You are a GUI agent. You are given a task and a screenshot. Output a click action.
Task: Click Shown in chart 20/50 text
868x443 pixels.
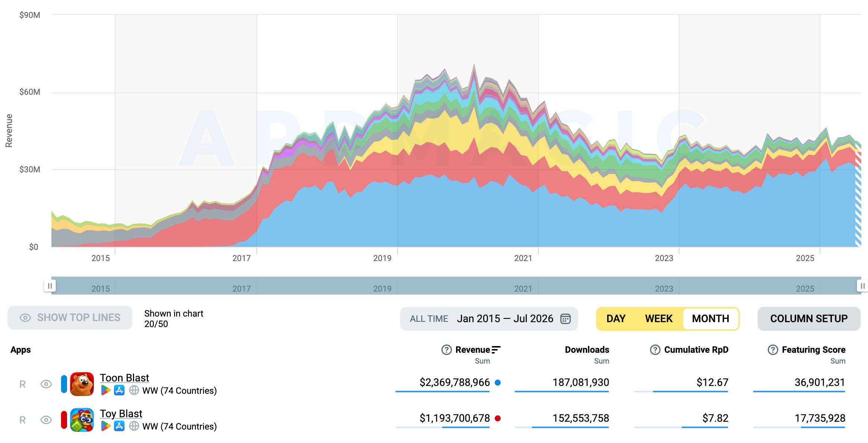tap(174, 319)
